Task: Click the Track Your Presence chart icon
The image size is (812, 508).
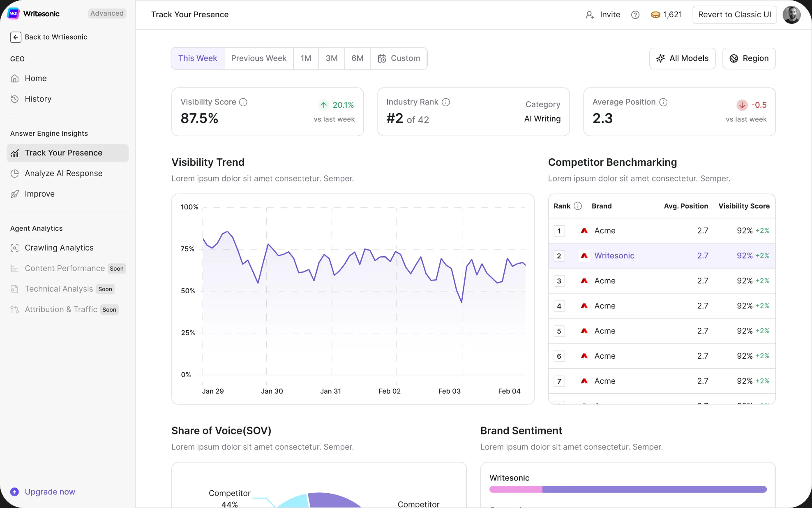Action: click(x=15, y=153)
